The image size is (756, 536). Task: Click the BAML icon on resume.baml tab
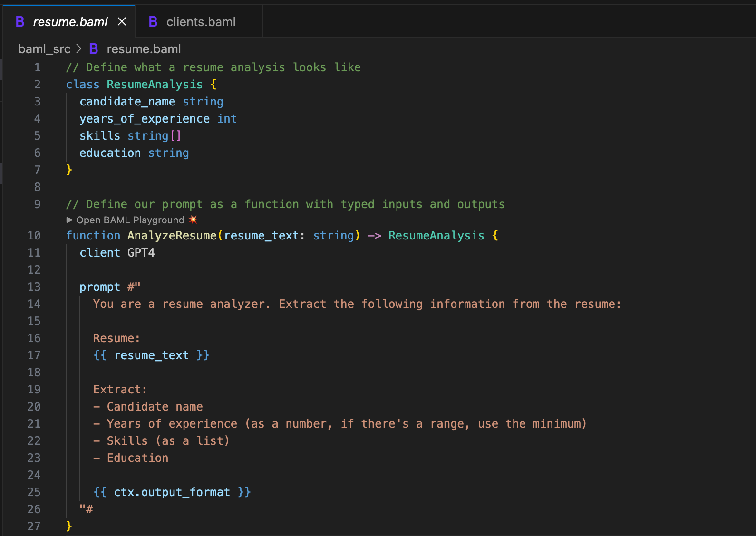pyautogui.click(x=20, y=21)
